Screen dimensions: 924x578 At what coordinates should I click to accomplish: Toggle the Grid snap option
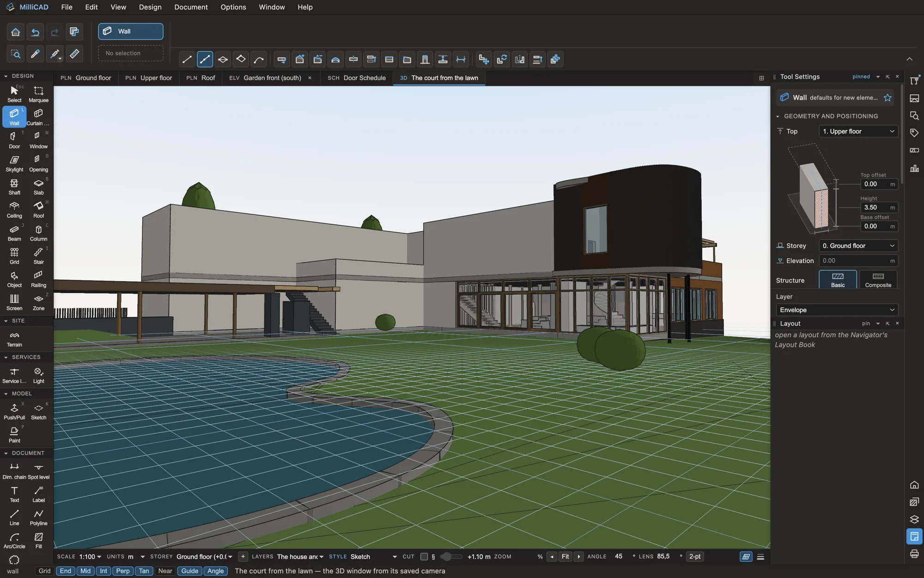click(x=44, y=571)
